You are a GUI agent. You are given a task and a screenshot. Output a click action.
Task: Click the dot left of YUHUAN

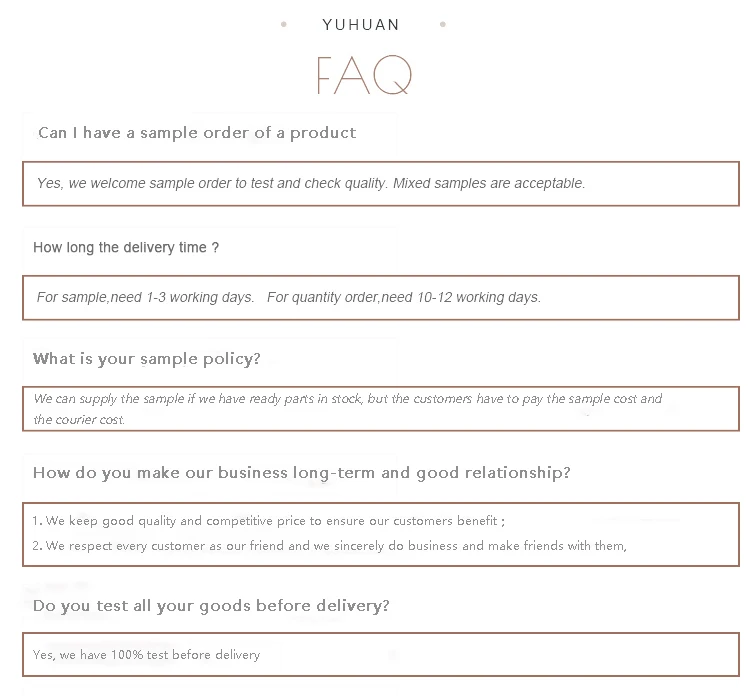pos(284,24)
